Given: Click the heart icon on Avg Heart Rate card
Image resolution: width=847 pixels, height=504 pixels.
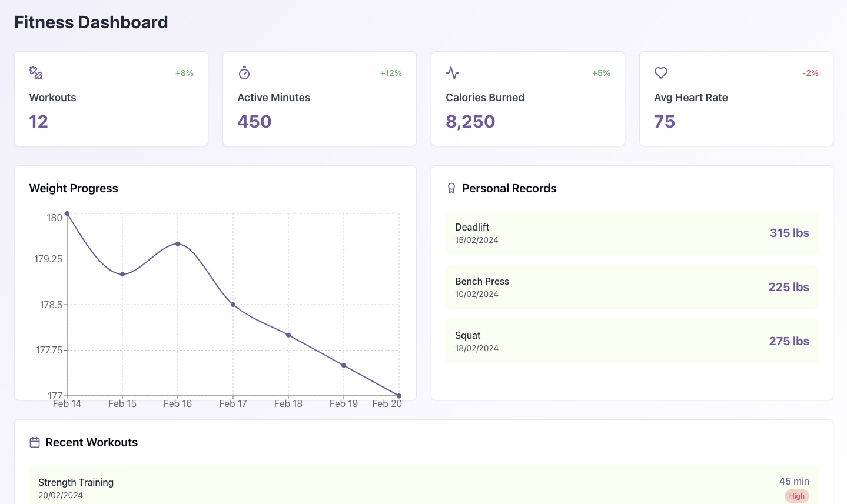Looking at the screenshot, I should [x=660, y=73].
